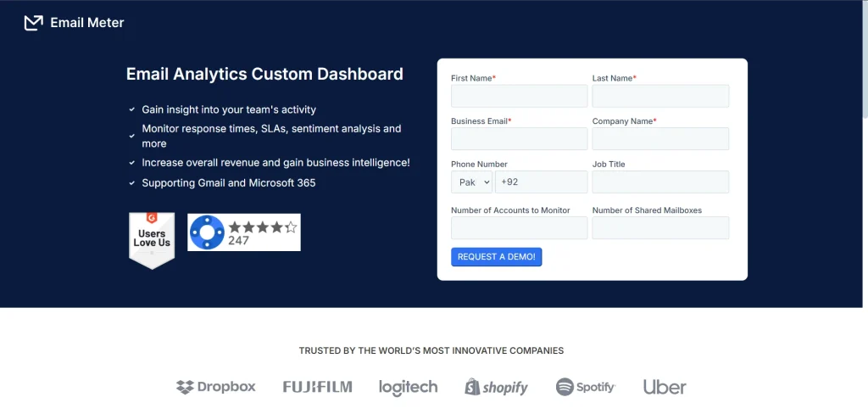Select the Job Title input field
This screenshot has height=414, width=868.
[660, 182]
